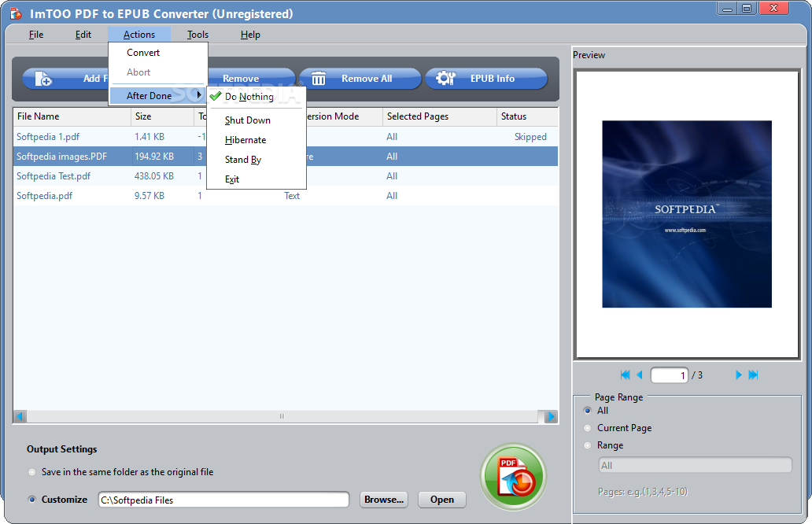This screenshot has height=524, width=812.
Task: Click the Remove All button
Action: coord(360,78)
